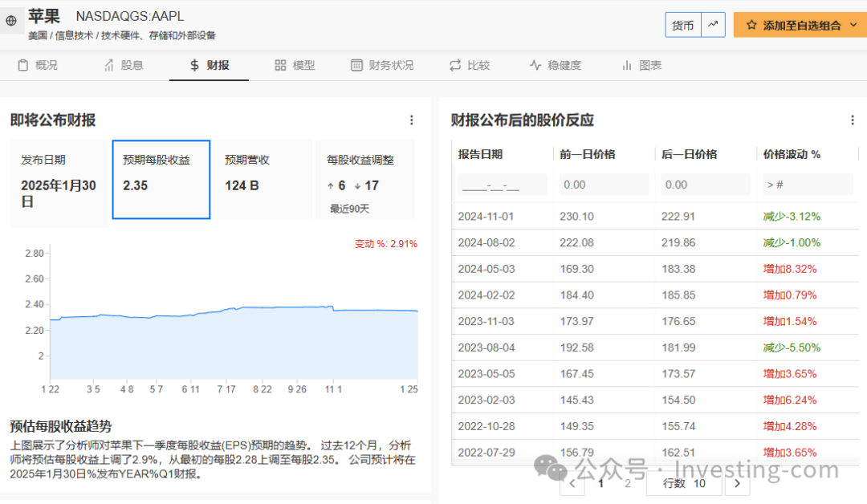The width and height of the screenshot is (867, 504).
Task: Open options menu for 即将公布财报 panel
Action: coord(411,120)
